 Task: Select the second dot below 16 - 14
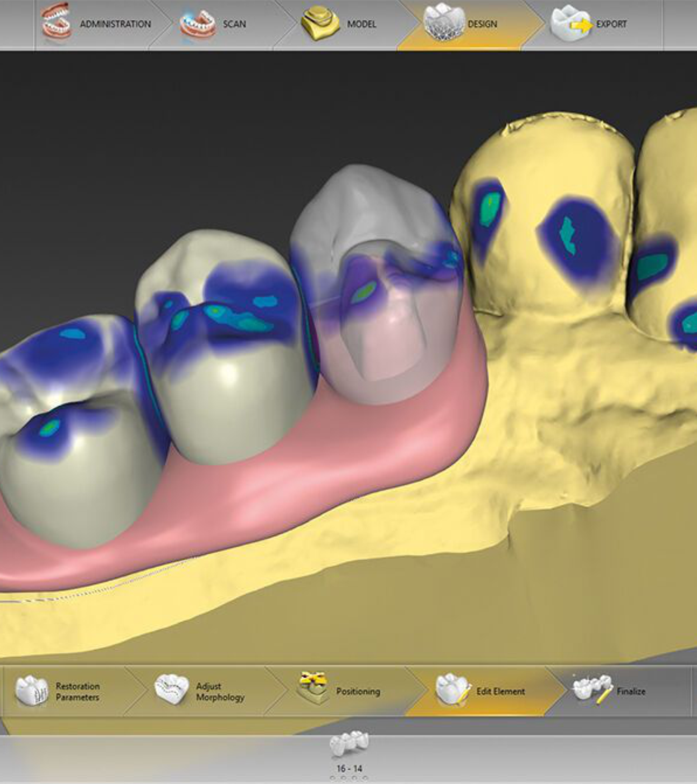click(x=343, y=779)
